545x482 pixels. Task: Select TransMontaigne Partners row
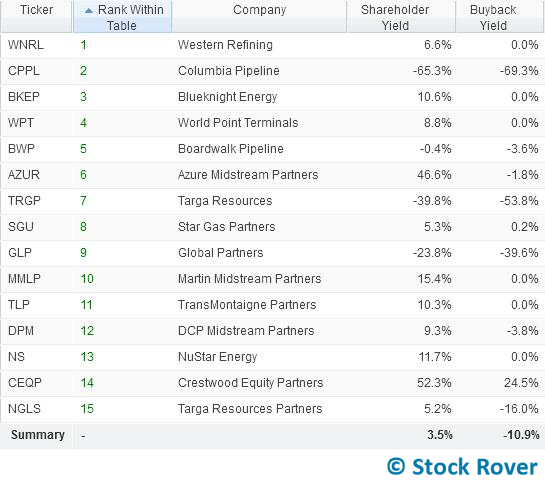coord(272,305)
